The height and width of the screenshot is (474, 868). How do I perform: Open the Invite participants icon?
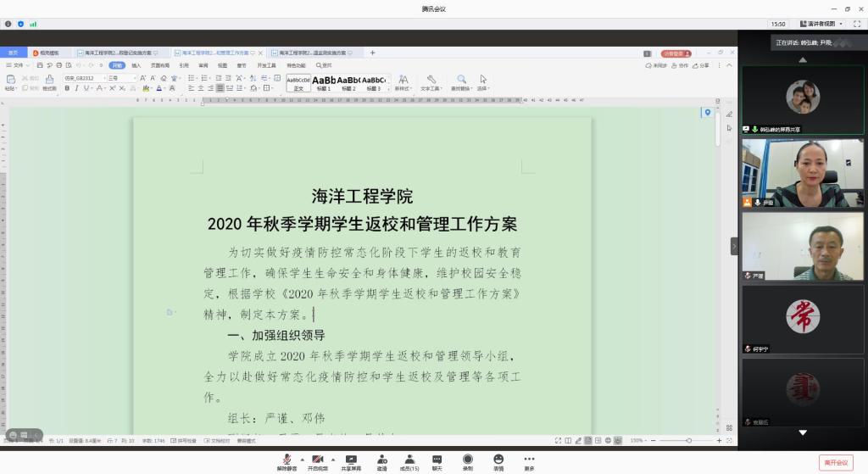tap(382, 460)
